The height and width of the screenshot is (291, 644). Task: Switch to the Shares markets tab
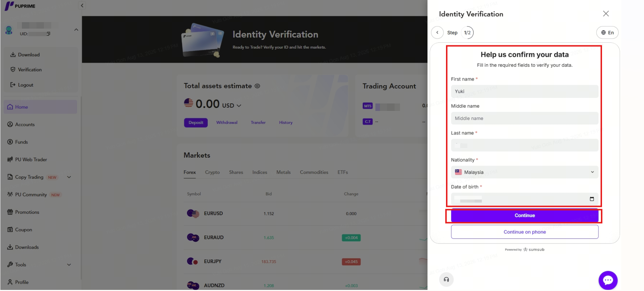[x=236, y=172]
